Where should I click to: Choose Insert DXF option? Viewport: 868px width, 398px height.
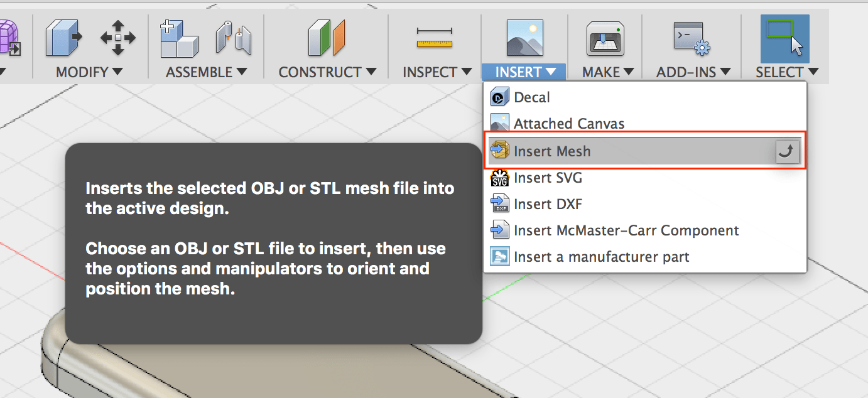tap(549, 203)
